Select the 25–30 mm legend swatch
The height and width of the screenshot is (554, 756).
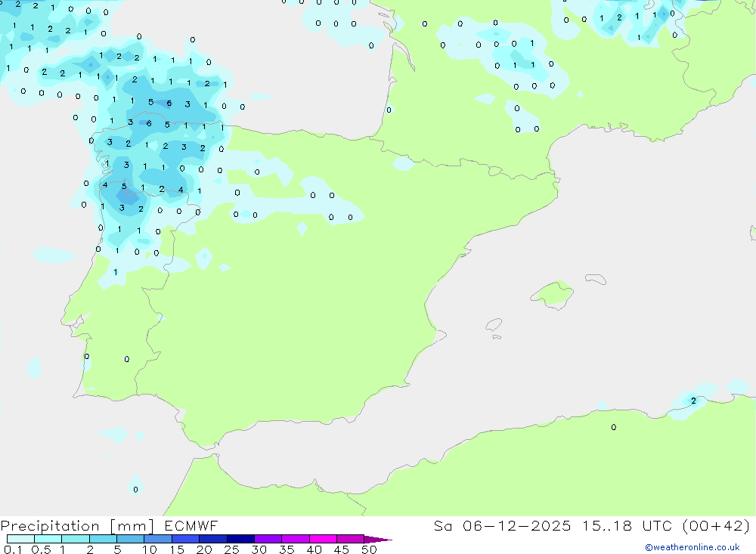click(240, 539)
